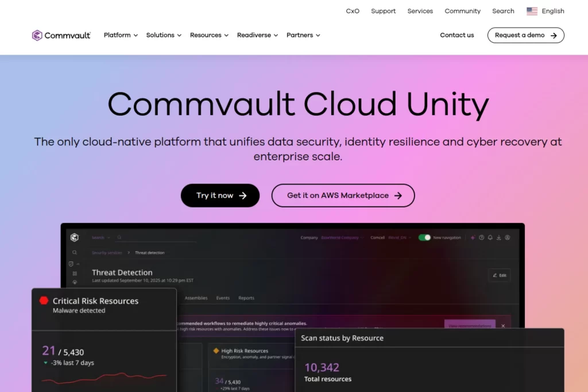Toggle the New navigation switch
The image size is (588, 392).
[425, 237]
